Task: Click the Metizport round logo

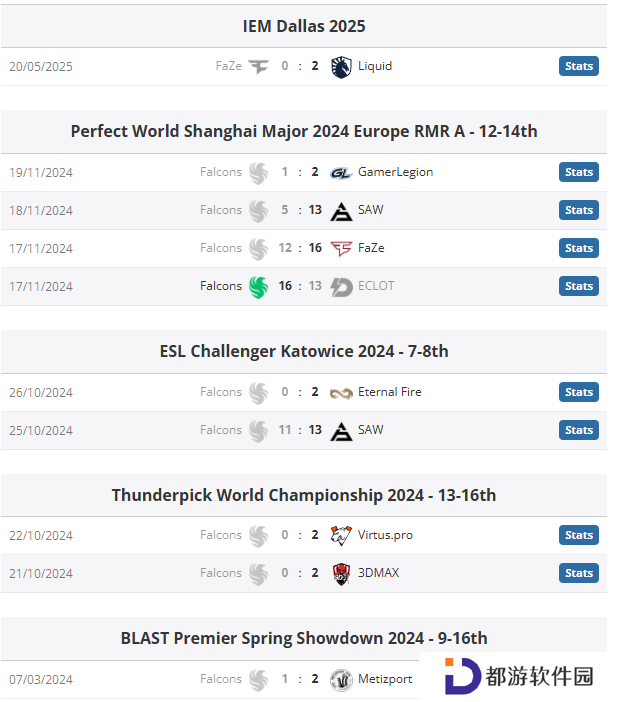Action: (341, 680)
